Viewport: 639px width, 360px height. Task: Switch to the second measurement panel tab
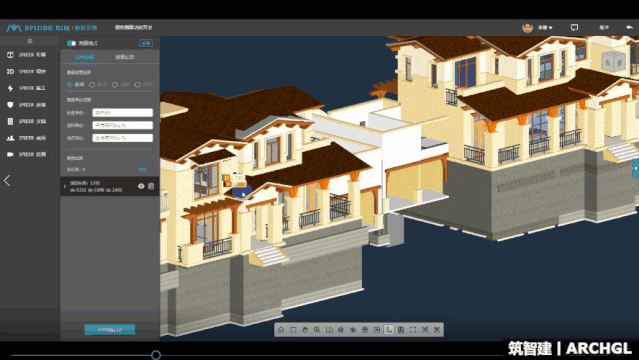pos(125,57)
